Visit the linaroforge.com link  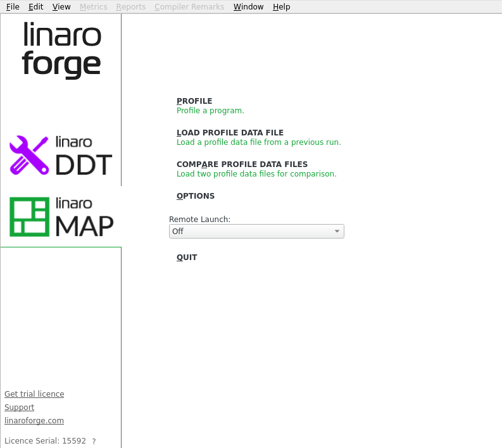click(34, 421)
